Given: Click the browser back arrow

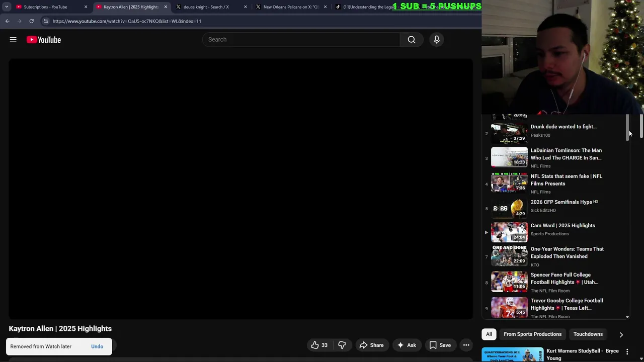Looking at the screenshot, I should (x=8, y=21).
